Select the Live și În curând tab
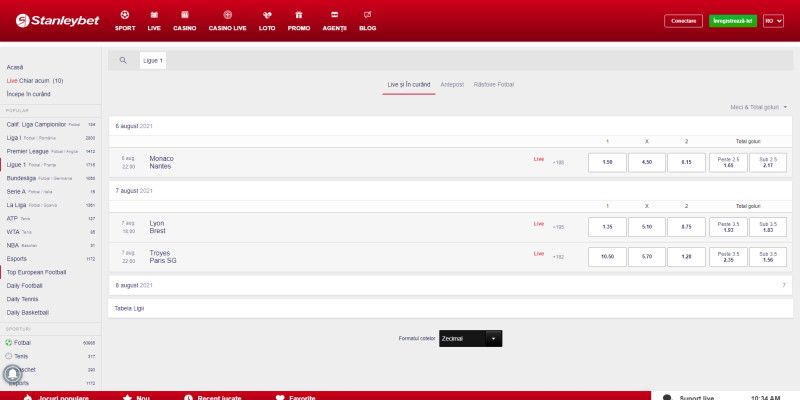The image size is (800, 400). pyautogui.click(x=409, y=85)
